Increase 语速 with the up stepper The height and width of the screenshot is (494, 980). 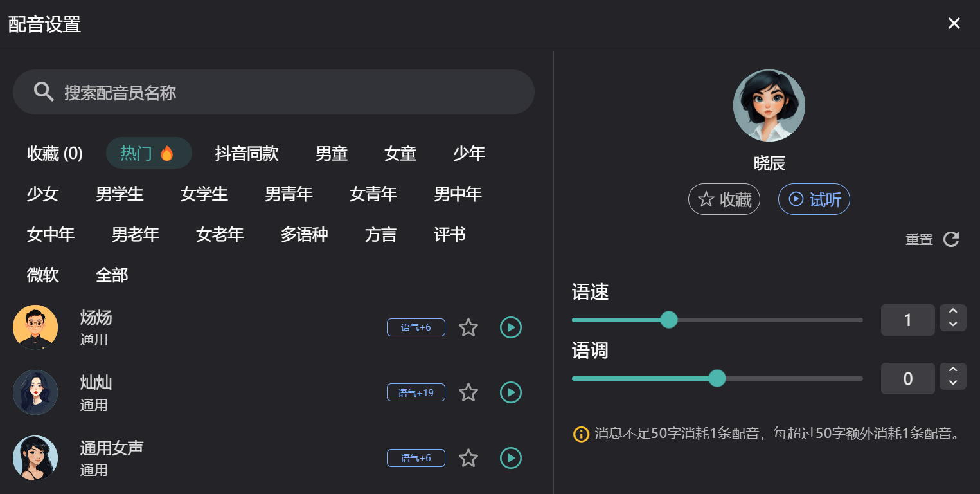[x=953, y=311]
